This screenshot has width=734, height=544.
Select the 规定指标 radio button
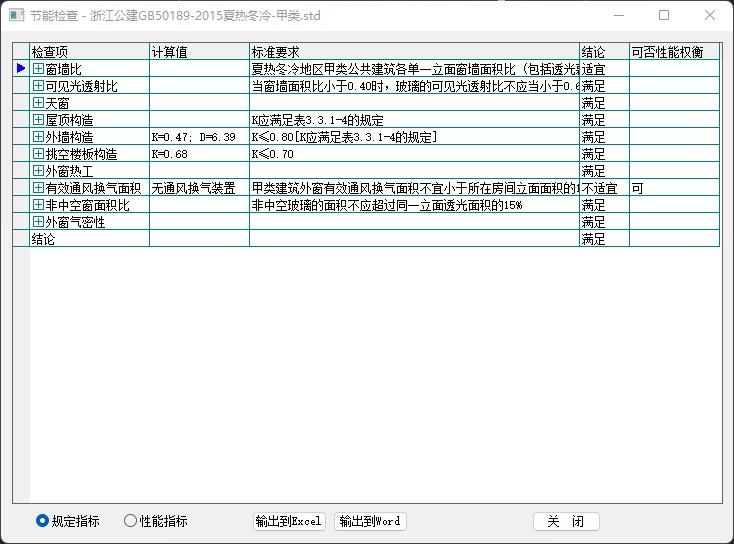(42, 521)
